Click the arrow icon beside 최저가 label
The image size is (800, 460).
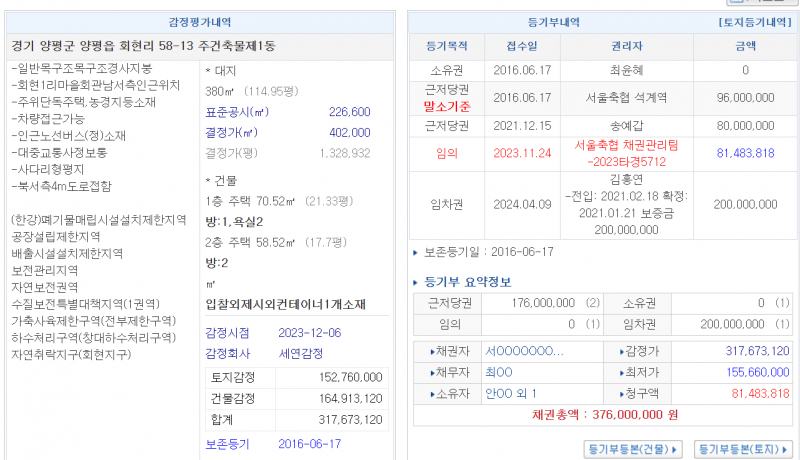click(x=620, y=372)
